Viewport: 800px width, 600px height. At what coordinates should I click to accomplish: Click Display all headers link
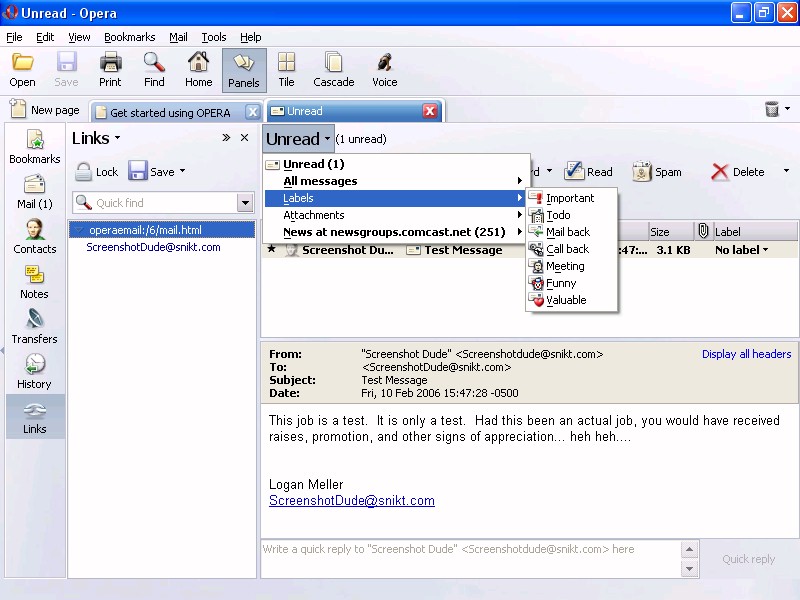746,354
